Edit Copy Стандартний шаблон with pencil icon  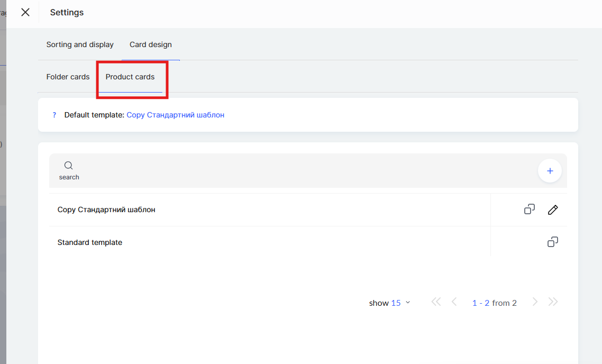553,210
